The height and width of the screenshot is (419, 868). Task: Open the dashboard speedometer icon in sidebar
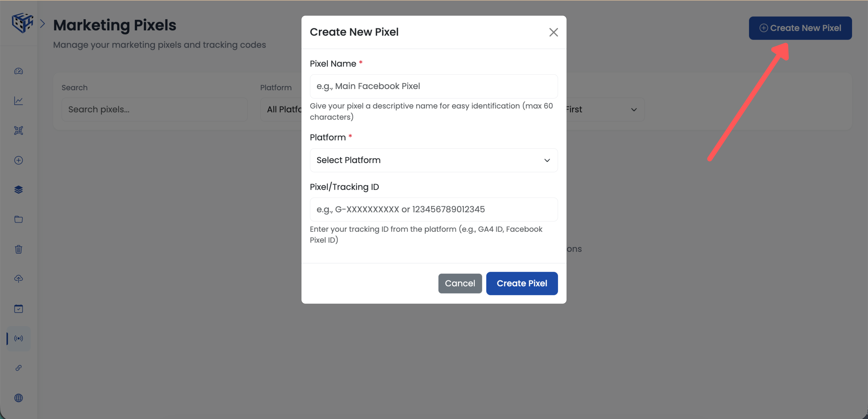pos(19,71)
